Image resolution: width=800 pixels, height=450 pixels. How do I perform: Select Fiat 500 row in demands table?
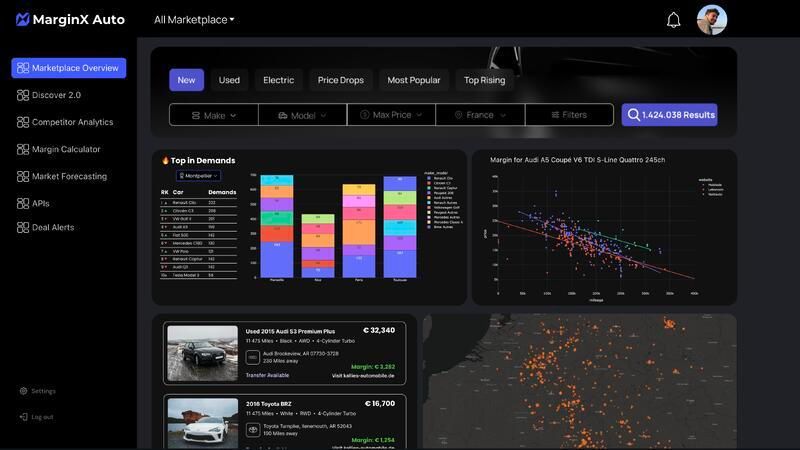click(x=198, y=235)
